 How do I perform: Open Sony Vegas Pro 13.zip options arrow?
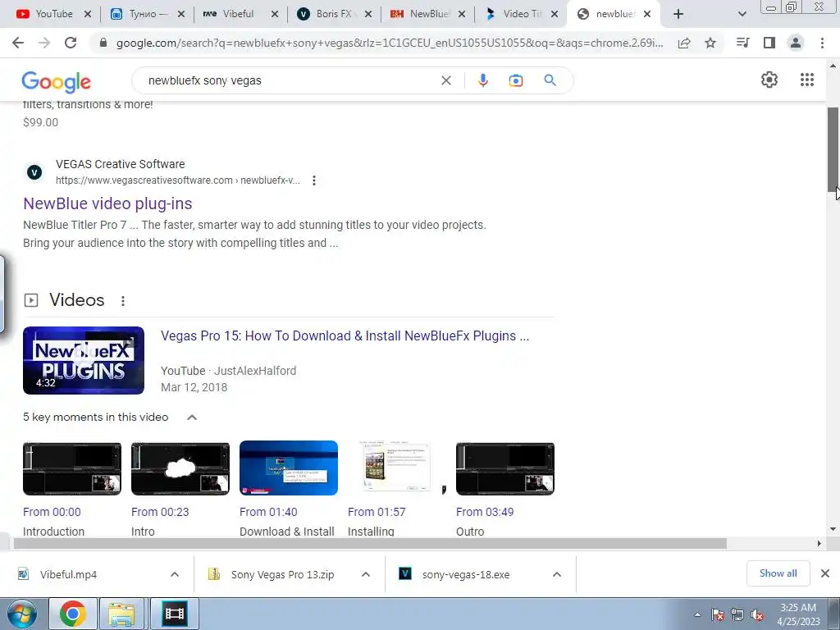point(366,574)
